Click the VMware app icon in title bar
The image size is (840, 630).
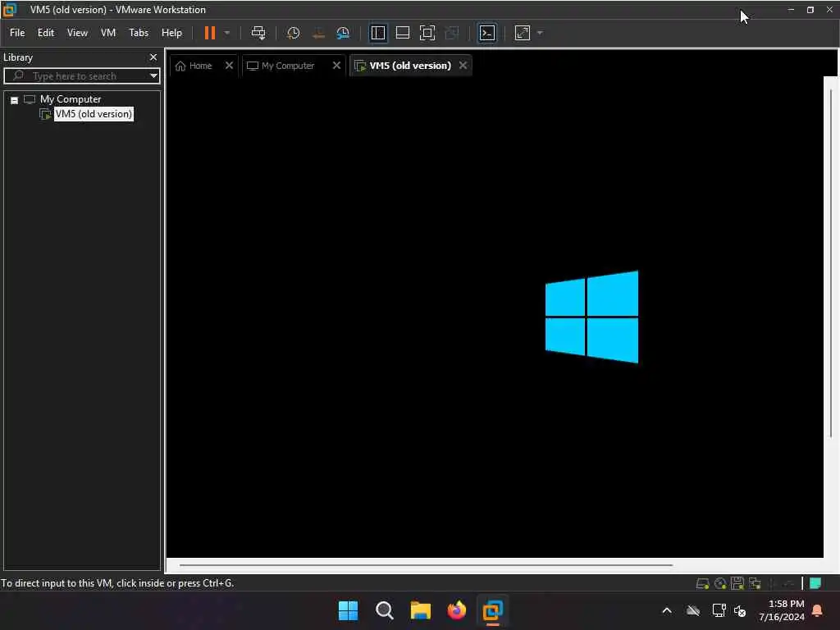pos(9,10)
